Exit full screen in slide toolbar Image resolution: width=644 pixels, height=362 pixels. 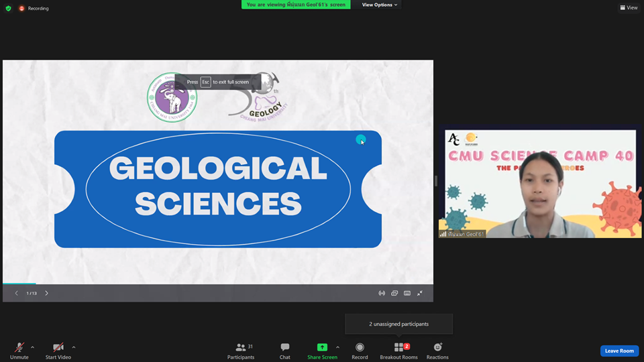pos(420,293)
